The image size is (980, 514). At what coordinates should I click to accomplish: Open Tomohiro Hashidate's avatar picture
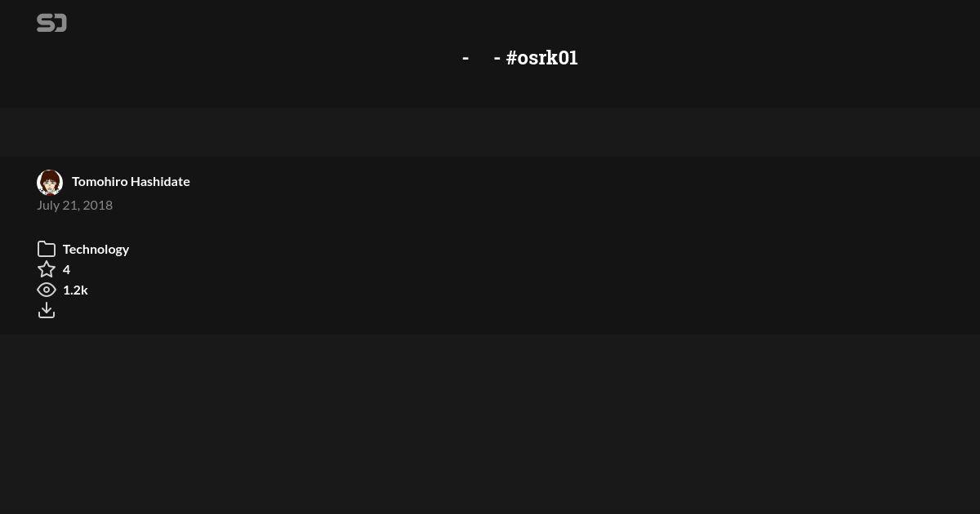pyautogui.click(x=50, y=182)
